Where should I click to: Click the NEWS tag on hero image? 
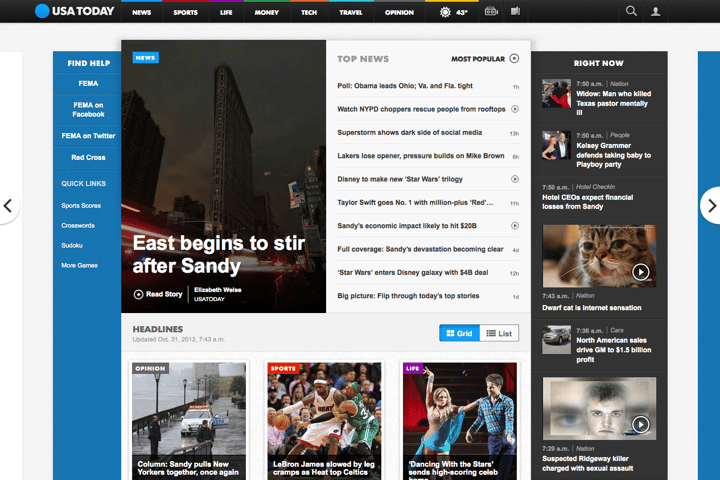146,57
